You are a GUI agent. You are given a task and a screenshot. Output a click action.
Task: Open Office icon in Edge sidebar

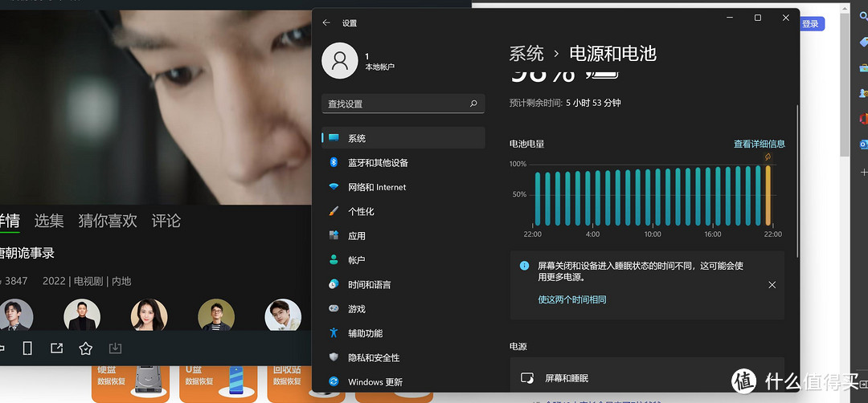863,118
